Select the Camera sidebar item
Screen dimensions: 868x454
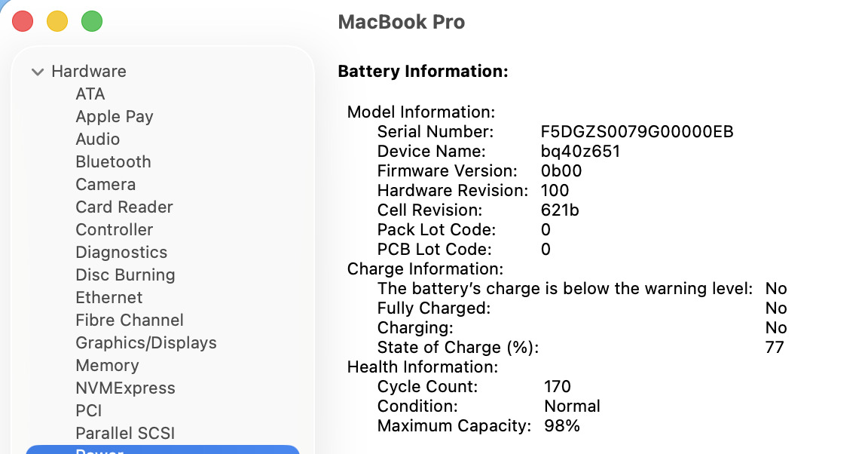click(105, 185)
